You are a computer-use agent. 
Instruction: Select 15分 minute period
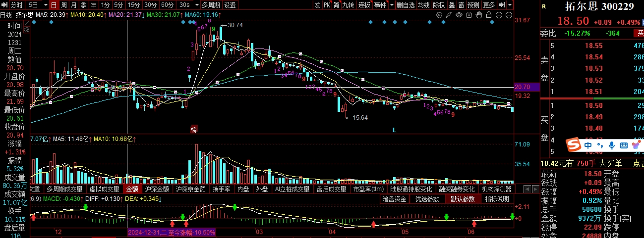point(134,5)
